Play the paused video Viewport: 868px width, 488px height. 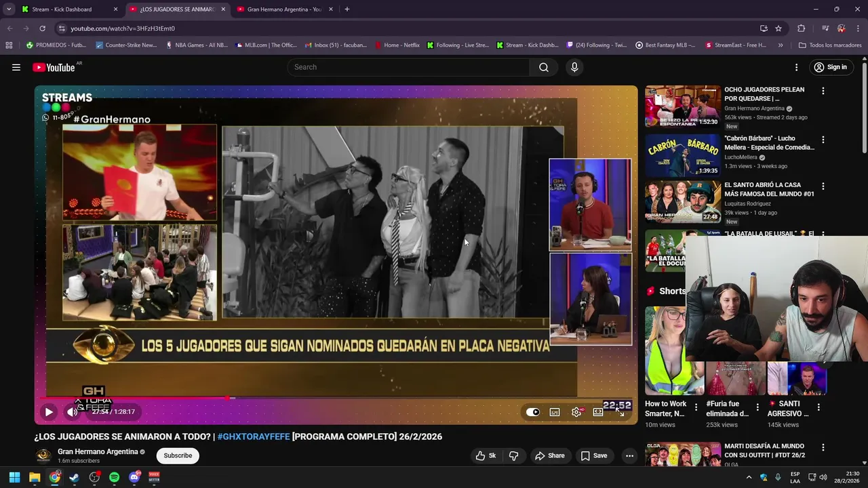pos(49,411)
